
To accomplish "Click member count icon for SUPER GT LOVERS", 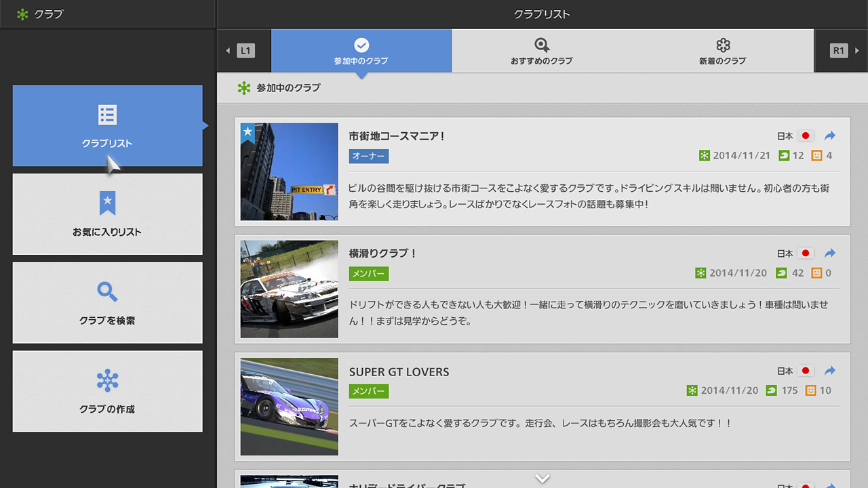I will (771, 390).
